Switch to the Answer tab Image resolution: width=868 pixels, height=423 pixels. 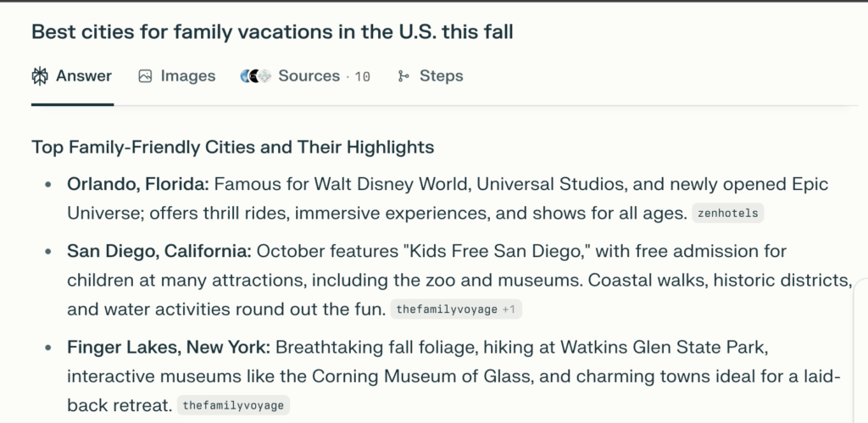point(83,76)
